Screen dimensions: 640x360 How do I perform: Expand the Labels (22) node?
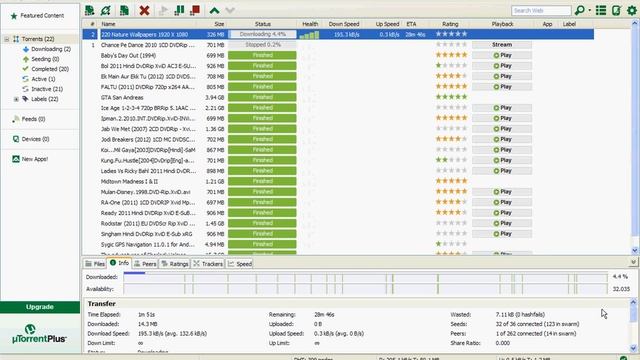pyautogui.click(x=16, y=99)
